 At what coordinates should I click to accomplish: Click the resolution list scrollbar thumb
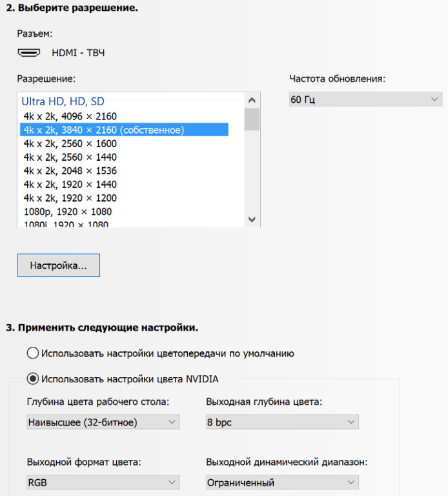pos(252,119)
